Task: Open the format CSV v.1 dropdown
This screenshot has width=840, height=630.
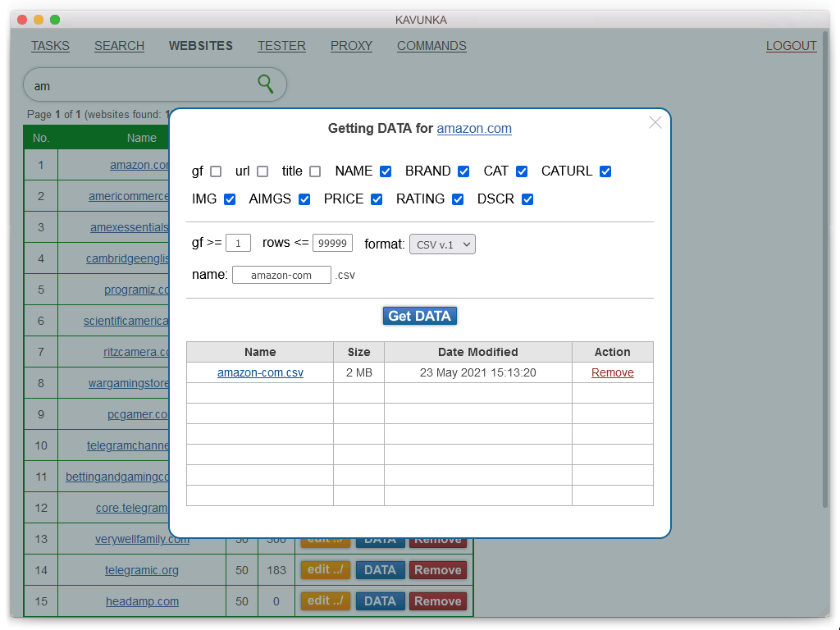Action: 442,244
